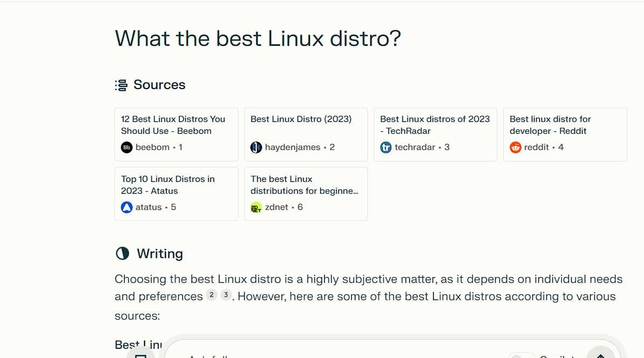Open the 'Best Linux Distro (2023)' source title
Image resolution: width=644 pixels, height=358 pixels.
click(301, 119)
